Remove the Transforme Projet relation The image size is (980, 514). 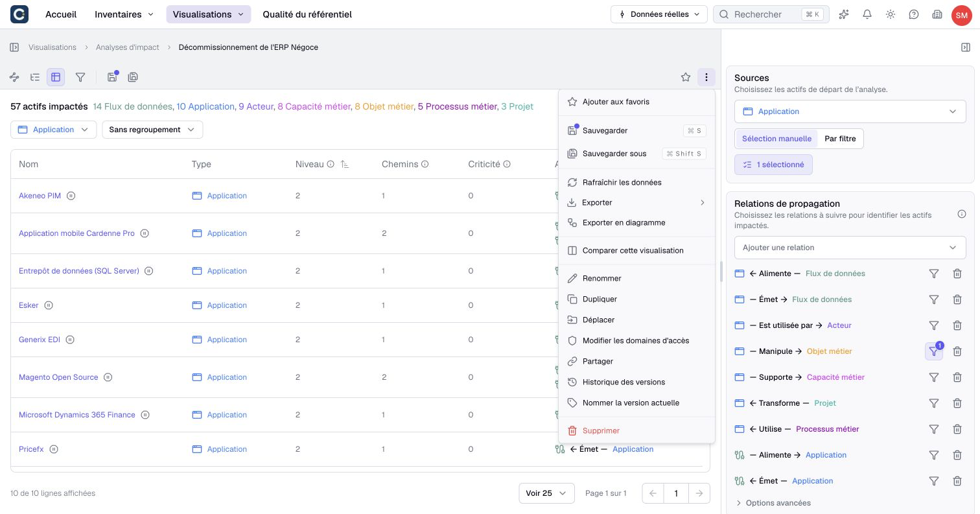tap(957, 403)
